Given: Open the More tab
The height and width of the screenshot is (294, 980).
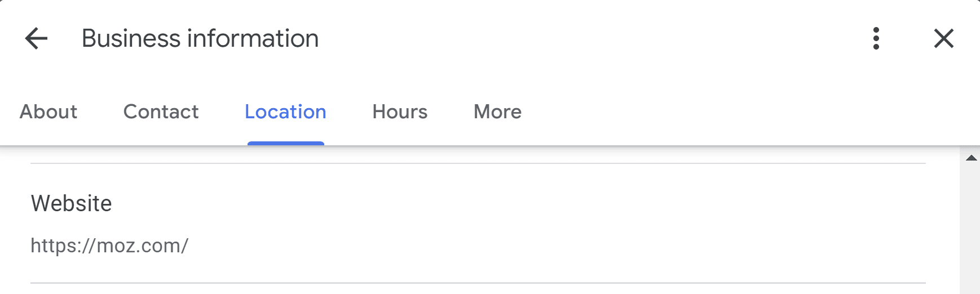Looking at the screenshot, I should [497, 112].
